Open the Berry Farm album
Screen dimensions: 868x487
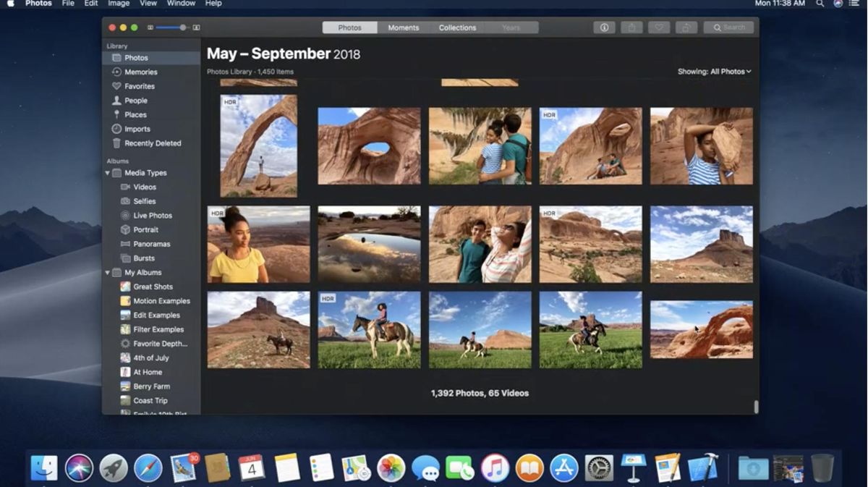pos(152,386)
